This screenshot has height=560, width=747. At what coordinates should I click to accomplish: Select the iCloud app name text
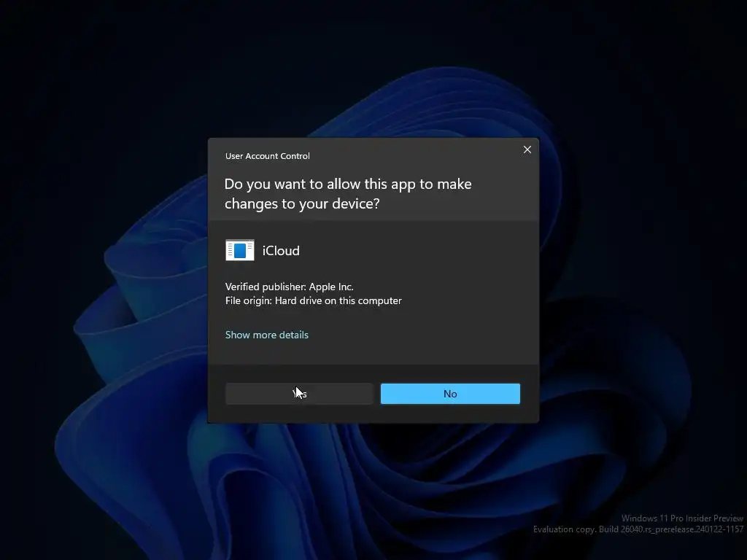[281, 251]
